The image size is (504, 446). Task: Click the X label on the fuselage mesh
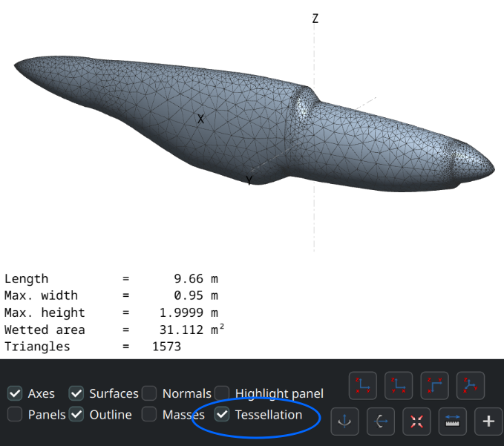(x=200, y=119)
